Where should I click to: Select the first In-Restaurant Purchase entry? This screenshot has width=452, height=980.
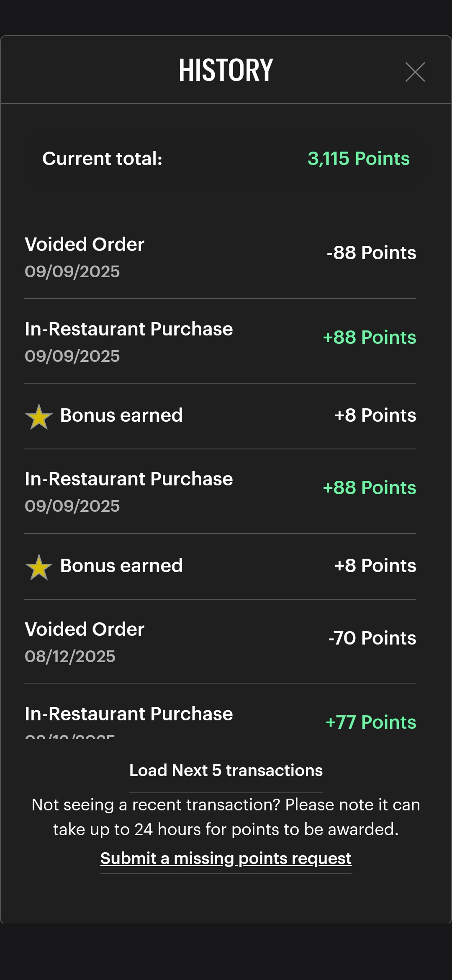tap(128, 329)
